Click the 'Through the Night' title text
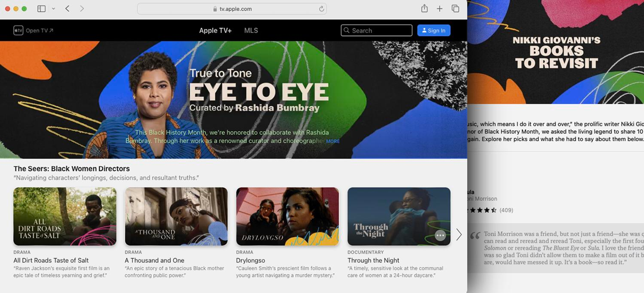 pyautogui.click(x=373, y=260)
